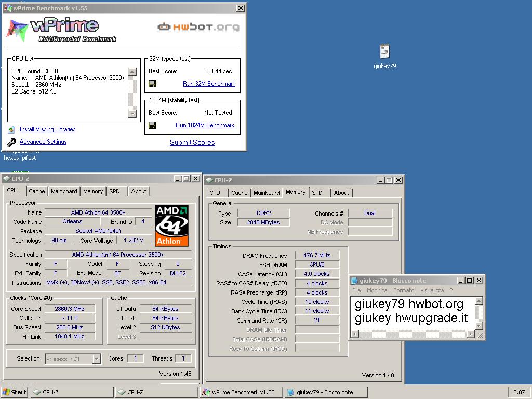Click the wPrime logo image
The image size is (532, 399).
(61, 30)
